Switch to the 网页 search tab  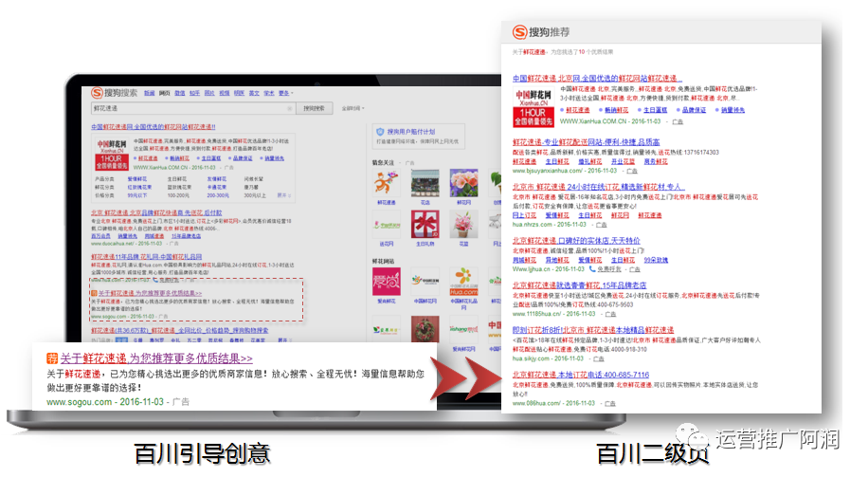pyautogui.click(x=165, y=93)
